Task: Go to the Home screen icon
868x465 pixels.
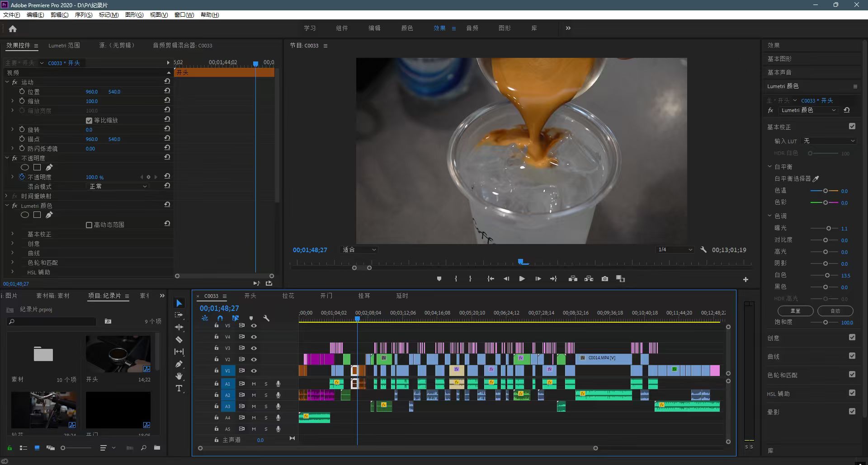Action: (x=13, y=29)
